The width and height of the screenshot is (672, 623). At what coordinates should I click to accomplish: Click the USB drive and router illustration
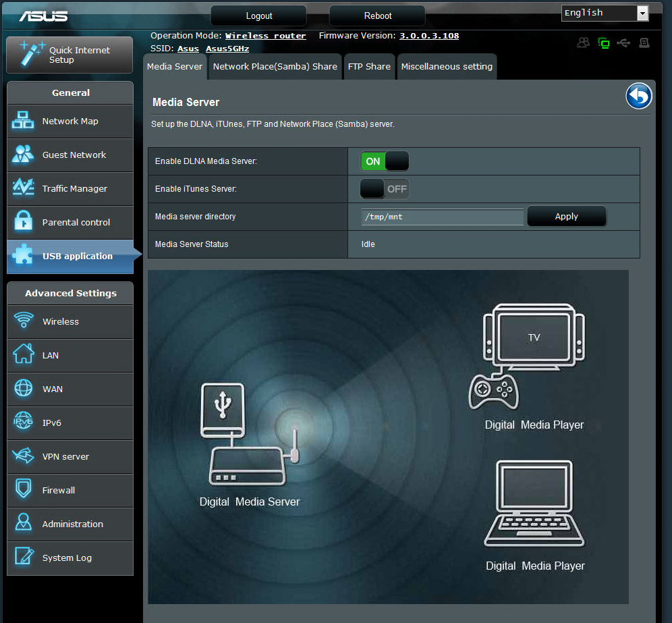[249, 434]
